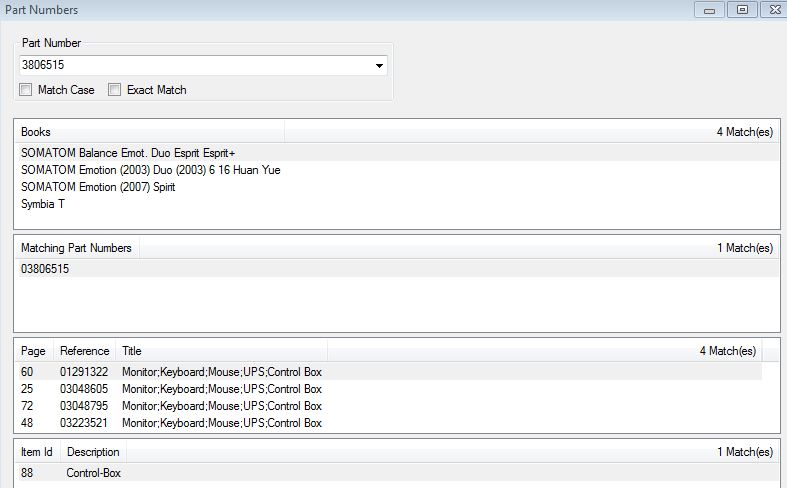Select the row with reference 03048795
This screenshot has height=488, width=787.
[388, 406]
